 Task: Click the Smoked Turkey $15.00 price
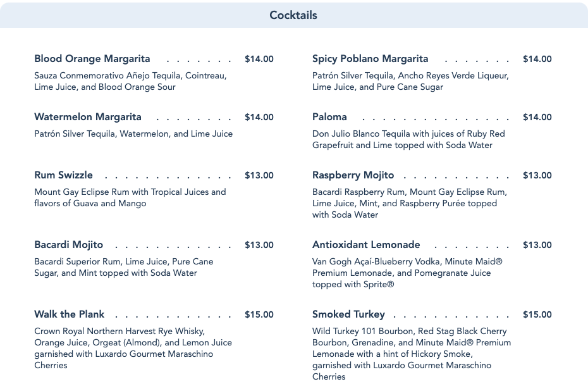537,314
